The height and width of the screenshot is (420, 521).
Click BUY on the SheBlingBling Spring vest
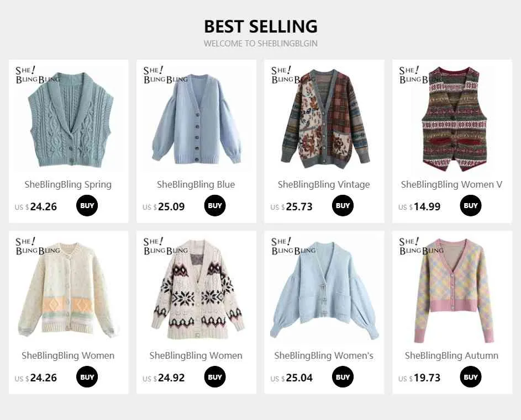click(x=87, y=206)
